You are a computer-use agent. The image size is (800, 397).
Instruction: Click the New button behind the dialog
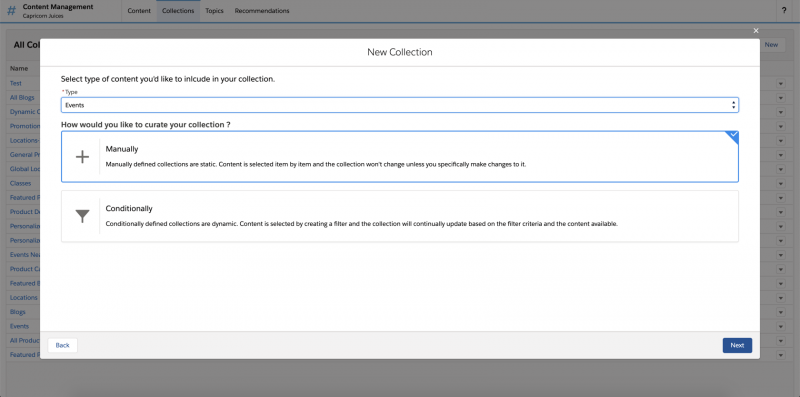coord(771,45)
